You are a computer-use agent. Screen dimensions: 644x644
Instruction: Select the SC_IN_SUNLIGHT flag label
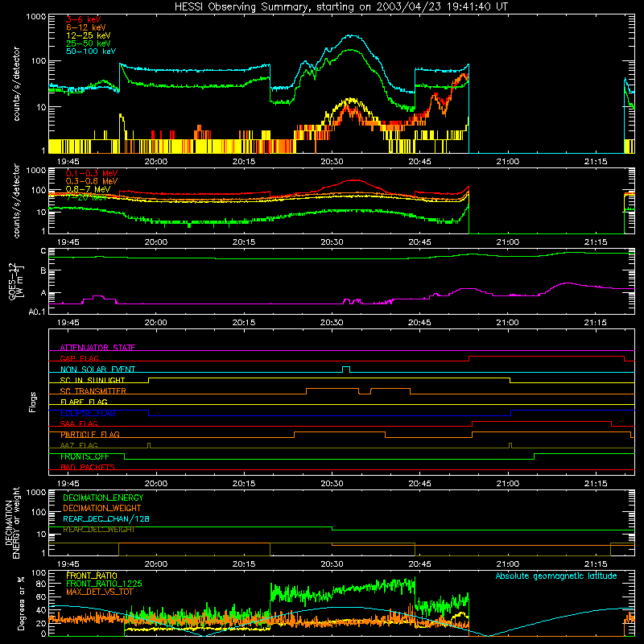click(93, 380)
